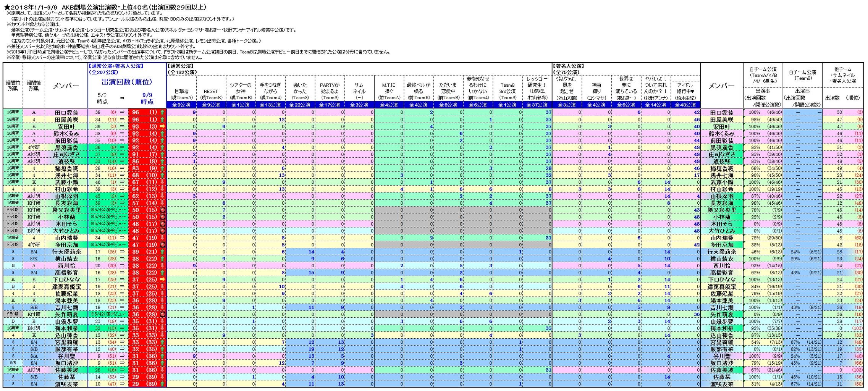Click the green up arrow in 行天優莉奈's row
The height and width of the screenshot is (391, 868).
click(x=162, y=252)
